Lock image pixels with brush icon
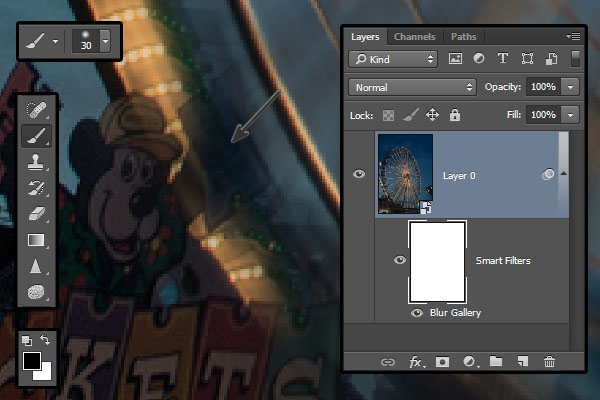 411,115
